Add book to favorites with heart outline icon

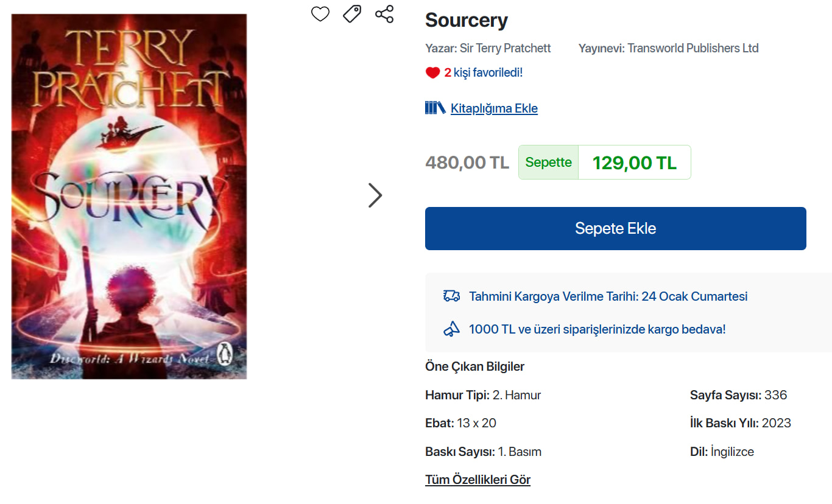click(320, 14)
